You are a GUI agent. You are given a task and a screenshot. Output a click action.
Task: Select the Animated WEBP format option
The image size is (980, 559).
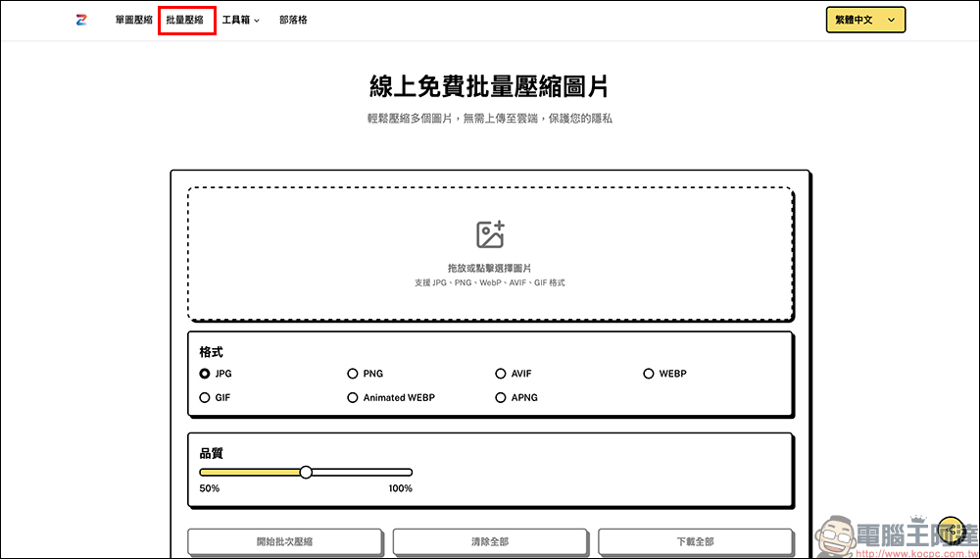[391, 398]
